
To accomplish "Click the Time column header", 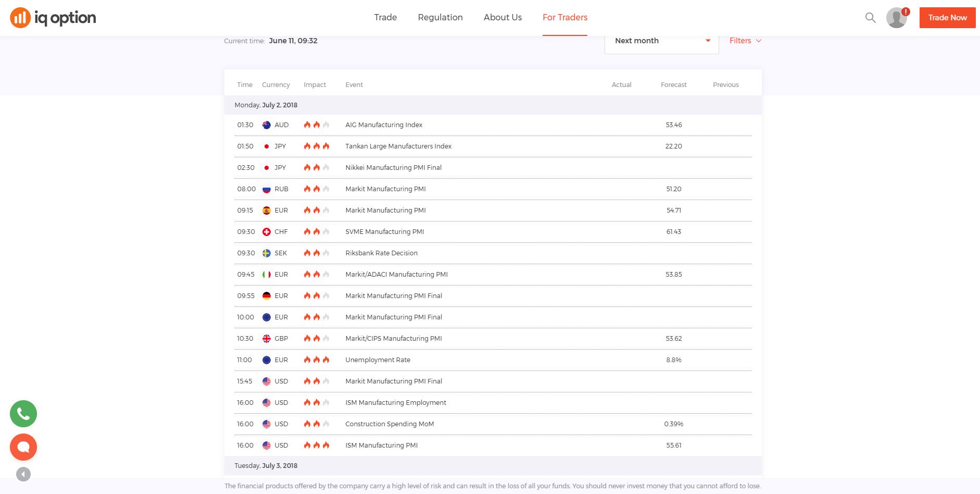I will [245, 85].
